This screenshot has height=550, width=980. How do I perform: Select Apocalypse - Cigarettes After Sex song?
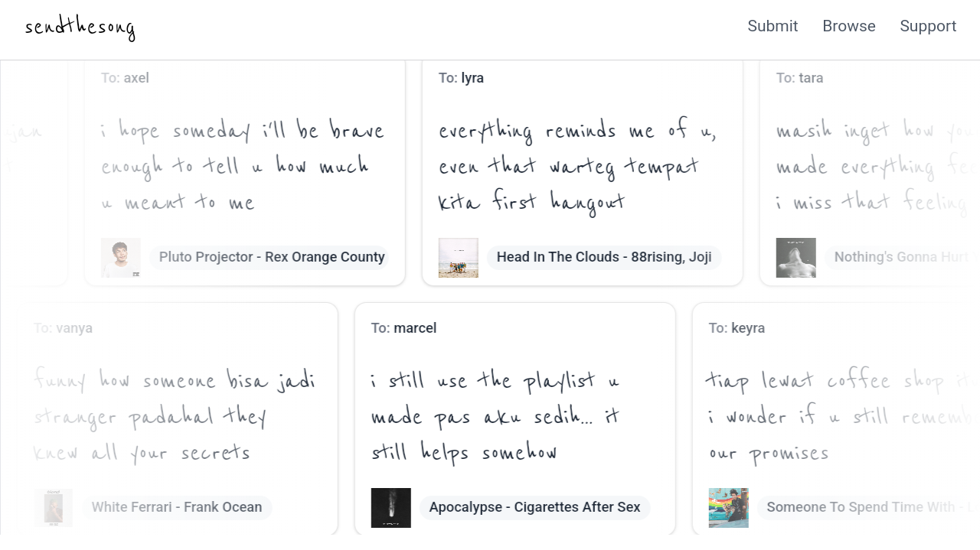[x=534, y=507]
